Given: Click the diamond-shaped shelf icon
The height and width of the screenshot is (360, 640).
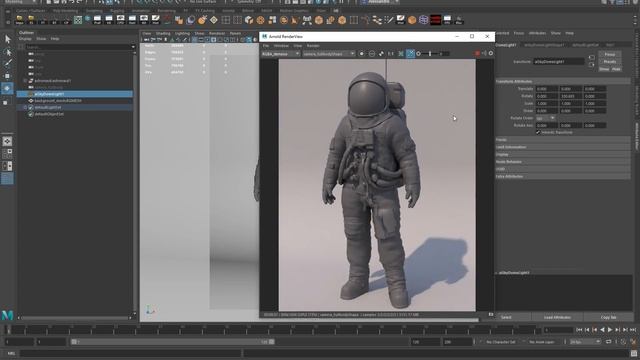Looking at the screenshot, I should tap(214, 20).
